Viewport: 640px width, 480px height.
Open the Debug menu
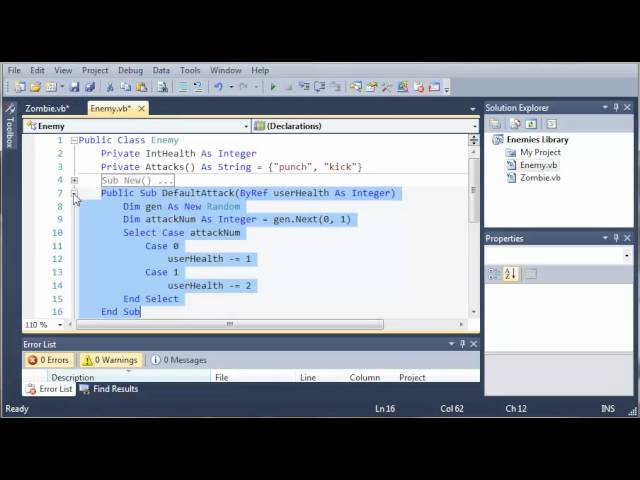(x=130, y=71)
